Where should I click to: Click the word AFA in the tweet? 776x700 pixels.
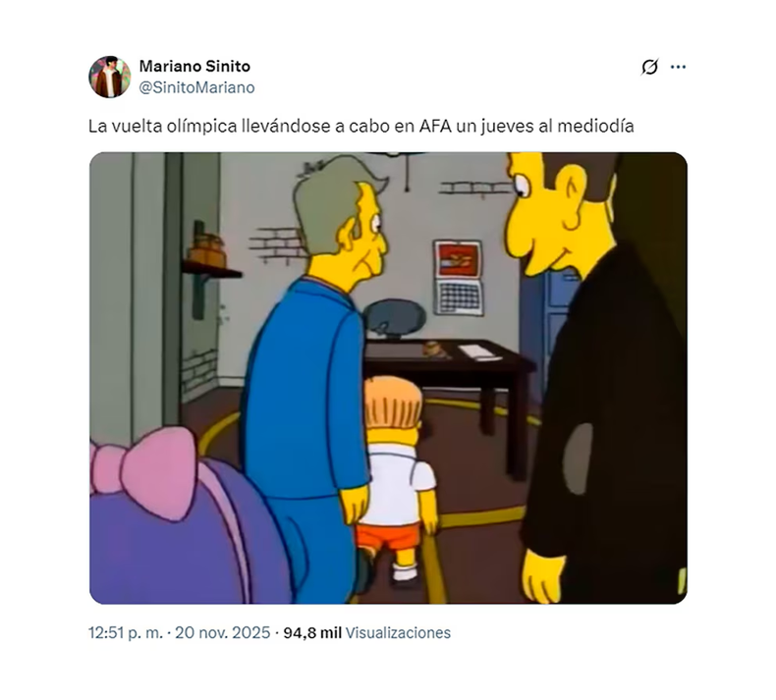(435, 126)
